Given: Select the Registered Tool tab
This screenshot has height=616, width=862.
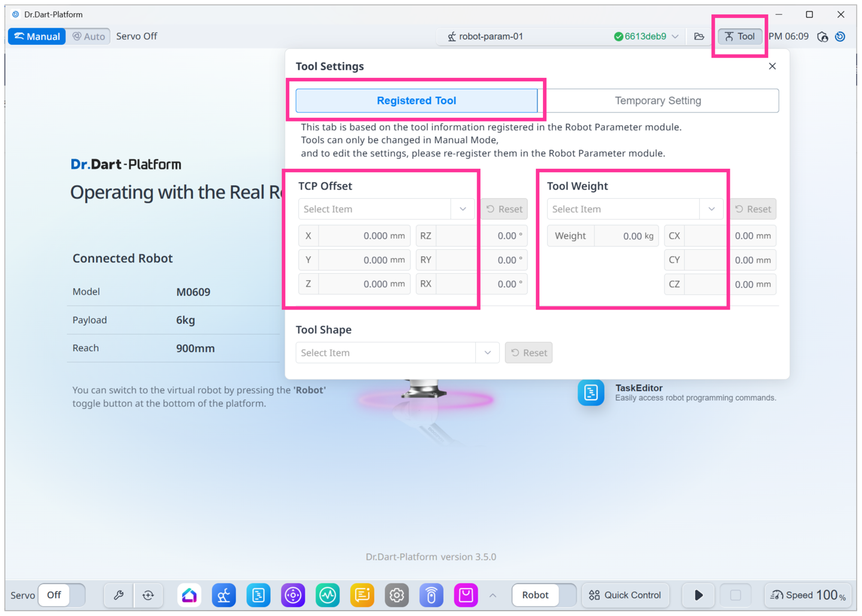Looking at the screenshot, I should click(x=417, y=101).
